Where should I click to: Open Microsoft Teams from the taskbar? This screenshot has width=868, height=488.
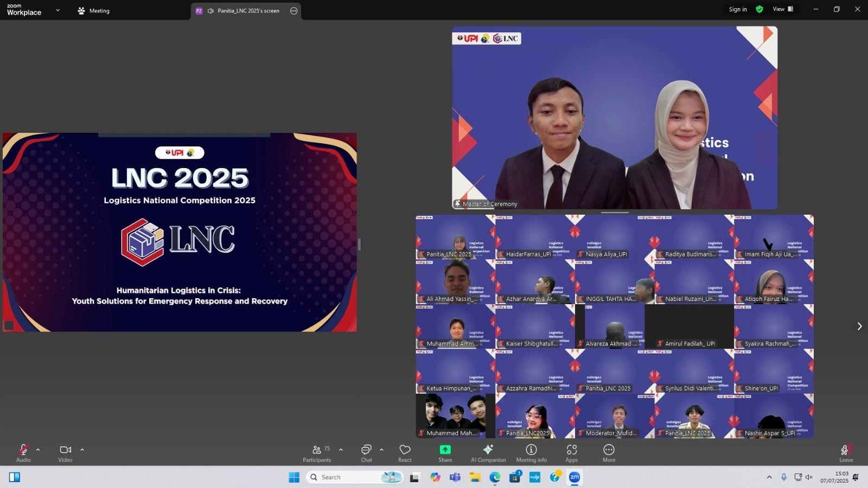pyautogui.click(x=455, y=477)
